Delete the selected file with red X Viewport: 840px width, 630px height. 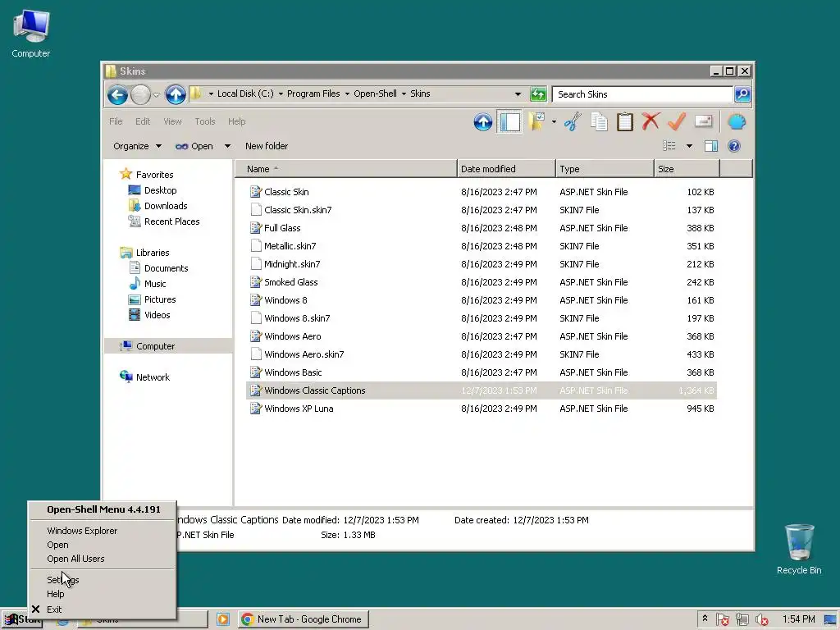[651, 121]
